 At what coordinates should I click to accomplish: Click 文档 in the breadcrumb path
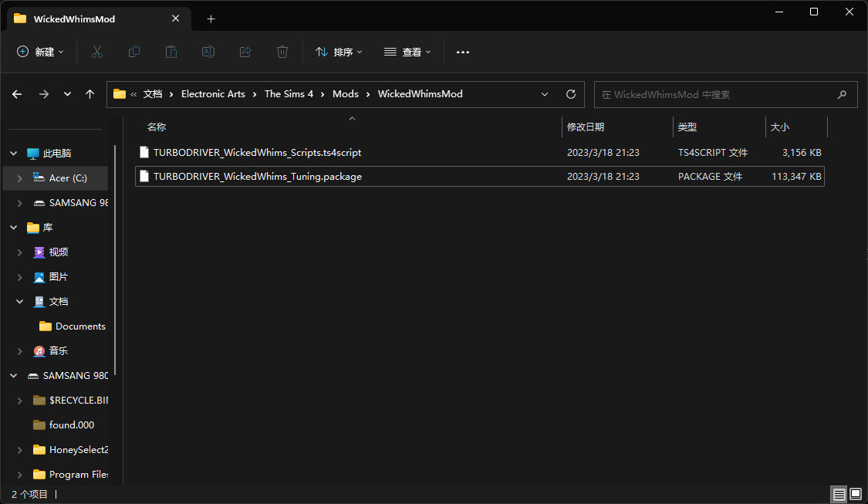point(153,94)
